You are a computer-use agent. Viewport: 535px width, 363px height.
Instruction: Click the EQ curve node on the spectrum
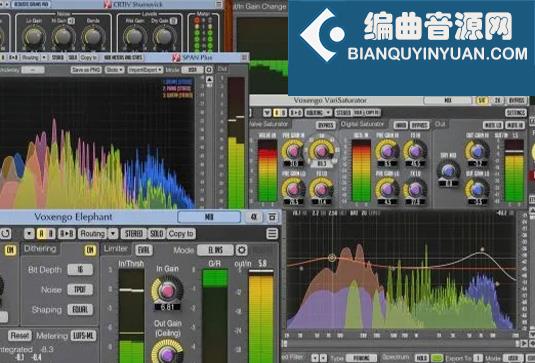[x=332, y=258]
